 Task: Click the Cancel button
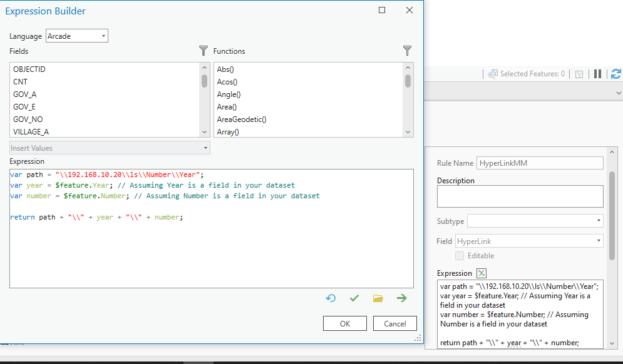click(394, 323)
